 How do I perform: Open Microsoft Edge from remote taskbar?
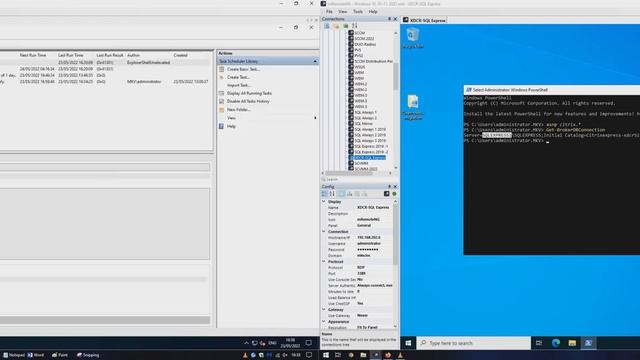pyautogui.click(x=556, y=343)
